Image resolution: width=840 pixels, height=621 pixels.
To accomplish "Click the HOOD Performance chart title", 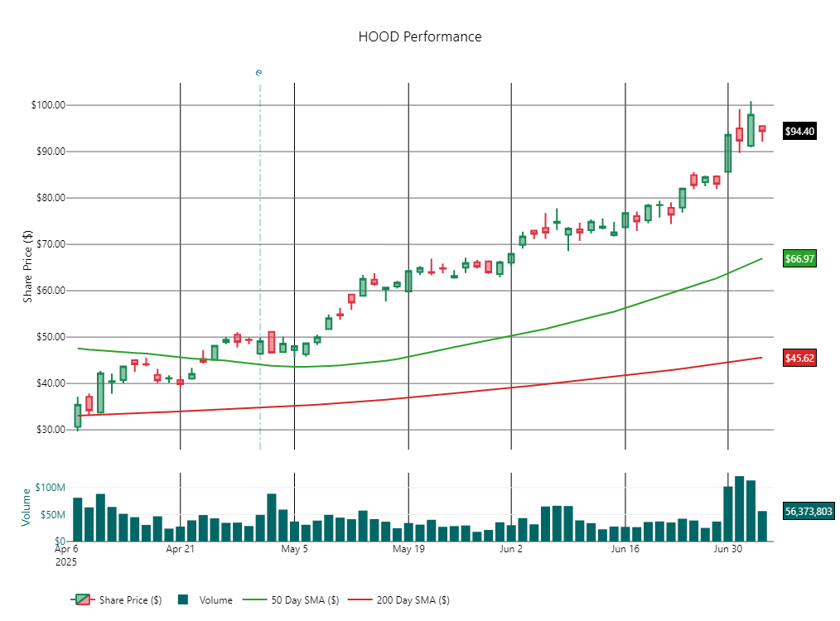I will point(420,37).
